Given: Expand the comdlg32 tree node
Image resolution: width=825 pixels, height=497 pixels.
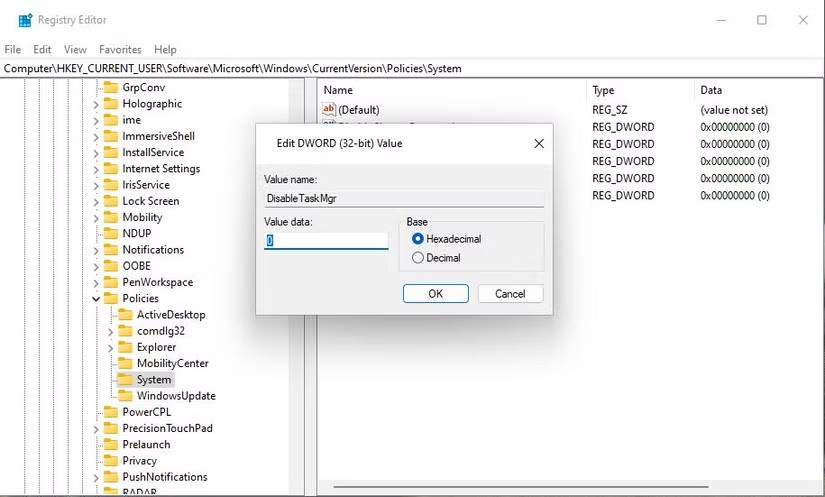Looking at the screenshot, I should (111, 331).
